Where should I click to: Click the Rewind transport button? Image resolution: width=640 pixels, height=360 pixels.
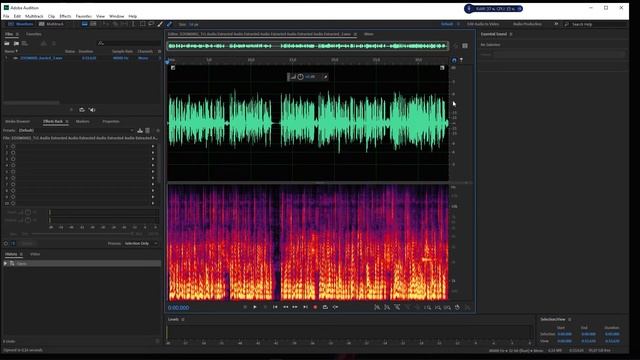(285, 307)
